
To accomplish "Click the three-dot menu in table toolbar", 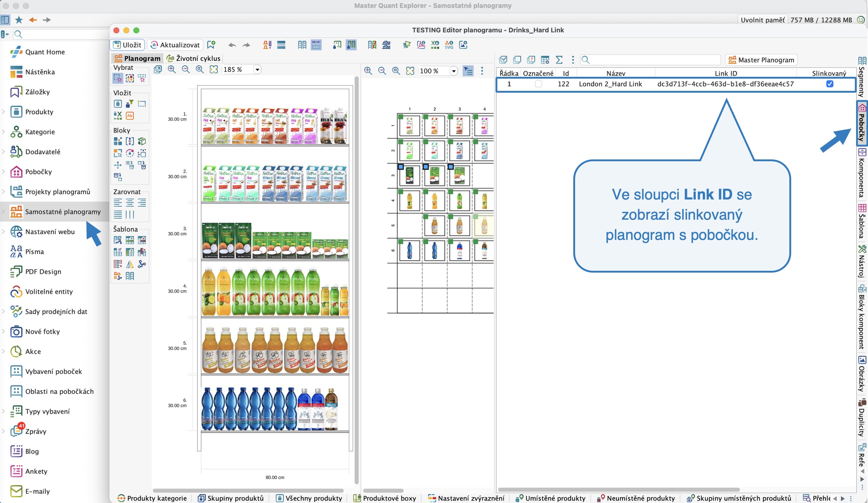I will point(573,60).
